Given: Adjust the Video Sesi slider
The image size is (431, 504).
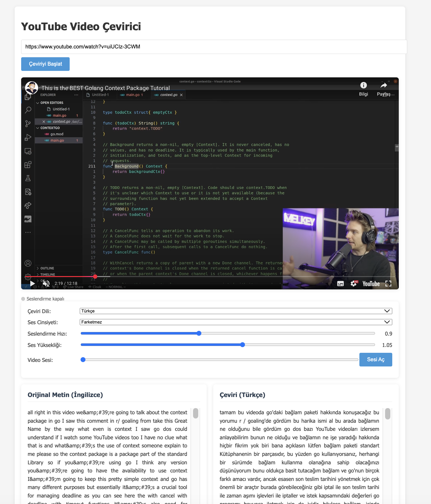Looking at the screenshot, I should click(x=219, y=360).
